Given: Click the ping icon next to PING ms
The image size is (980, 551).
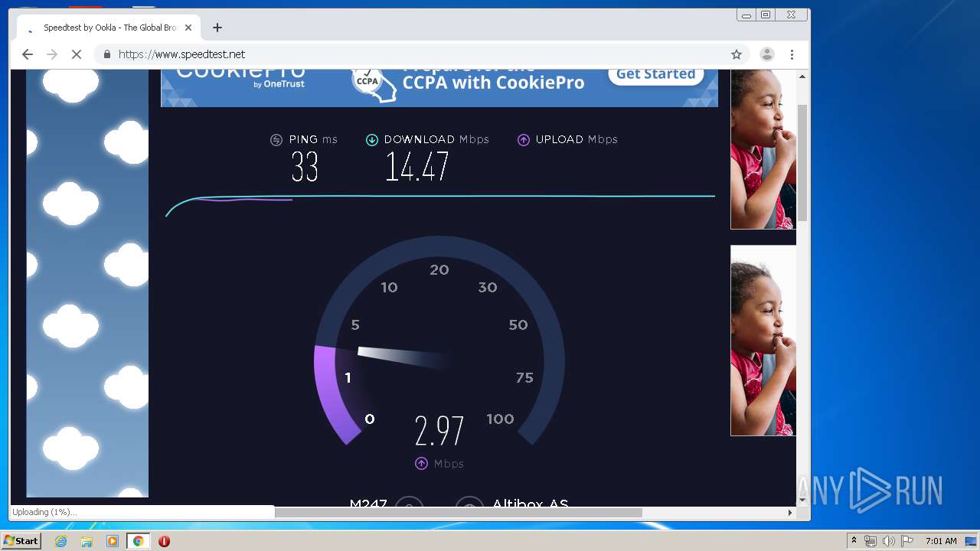Looking at the screenshot, I should pyautogui.click(x=276, y=140).
